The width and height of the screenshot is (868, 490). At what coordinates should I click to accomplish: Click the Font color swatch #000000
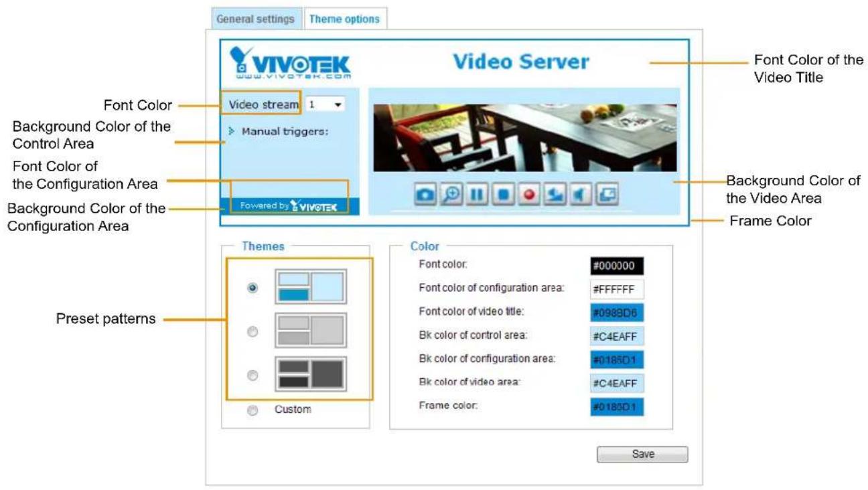(617, 266)
